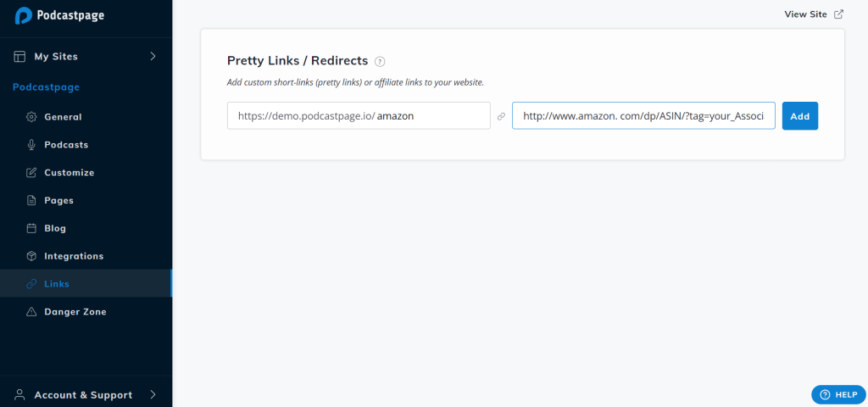Open the HELP widget button
This screenshot has height=407, width=868.
(x=838, y=394)
